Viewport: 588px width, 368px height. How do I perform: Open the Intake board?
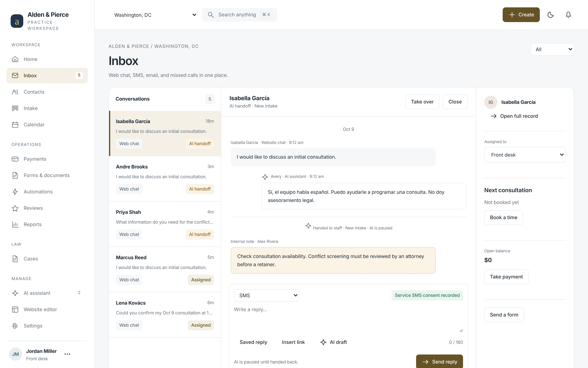coord(47,108)
